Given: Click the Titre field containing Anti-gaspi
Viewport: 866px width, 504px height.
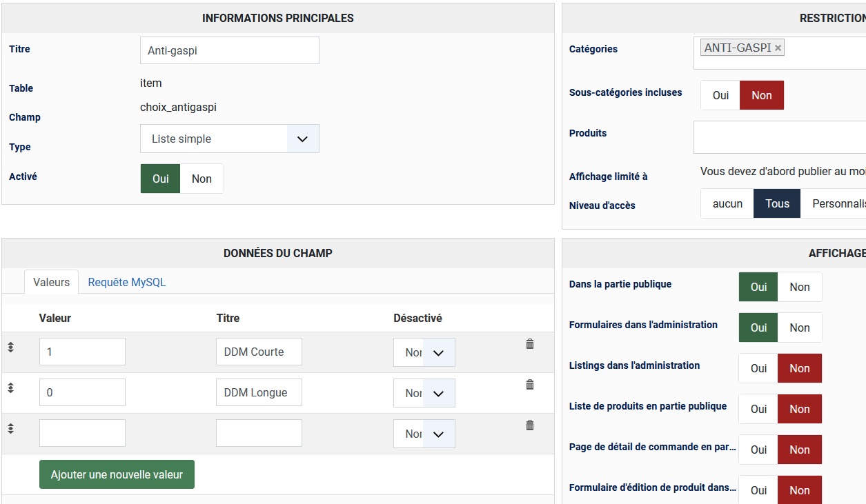Looking at the screenshot, I should point(229,50).
